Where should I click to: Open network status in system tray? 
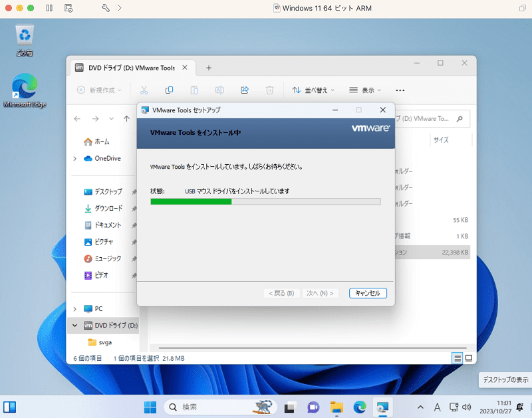coord(454,407)
